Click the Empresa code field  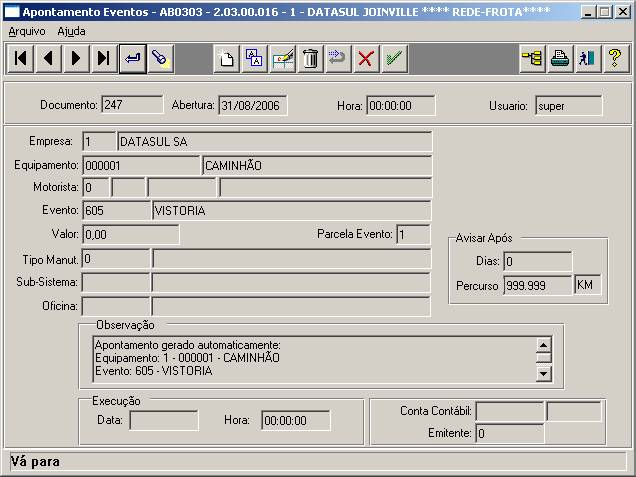tap(99, 142)
